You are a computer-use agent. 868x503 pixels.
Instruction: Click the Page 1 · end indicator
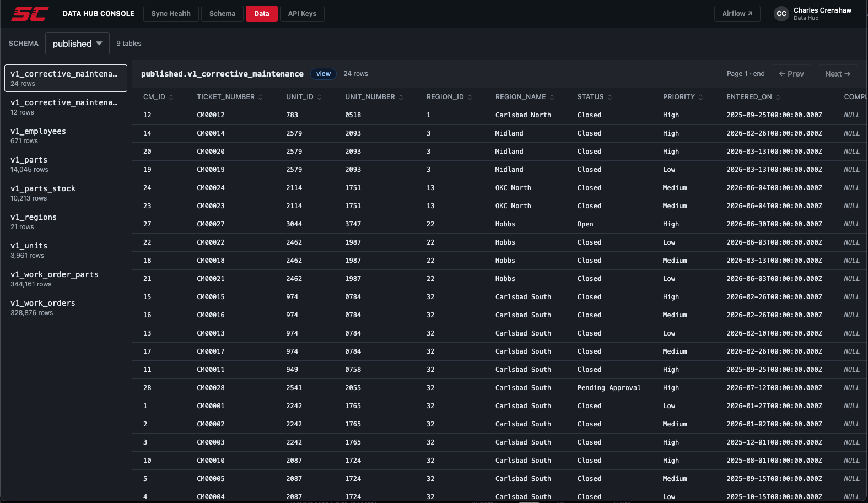(x=746, y=74)
